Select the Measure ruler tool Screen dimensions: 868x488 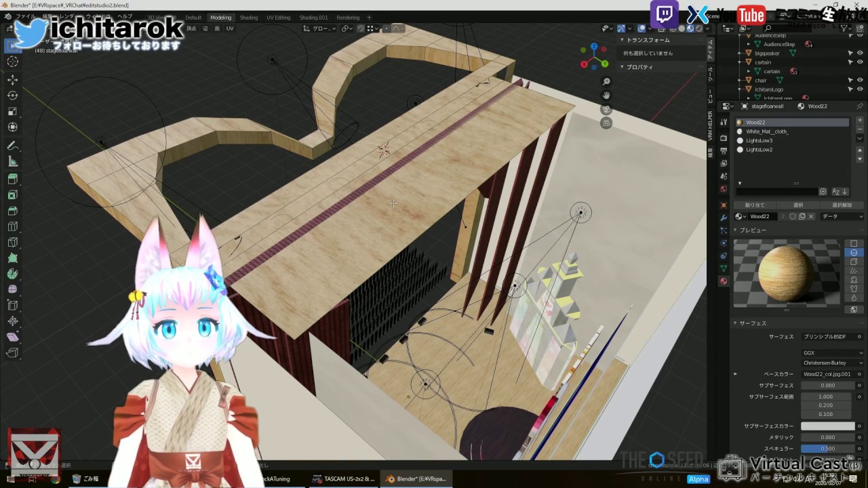(x=12, y=161)
